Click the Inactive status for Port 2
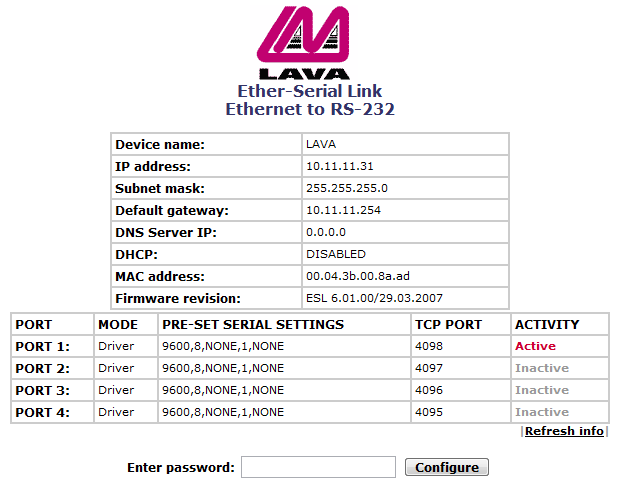This screenshot has height=486, width=619. [x=542, y=368]
